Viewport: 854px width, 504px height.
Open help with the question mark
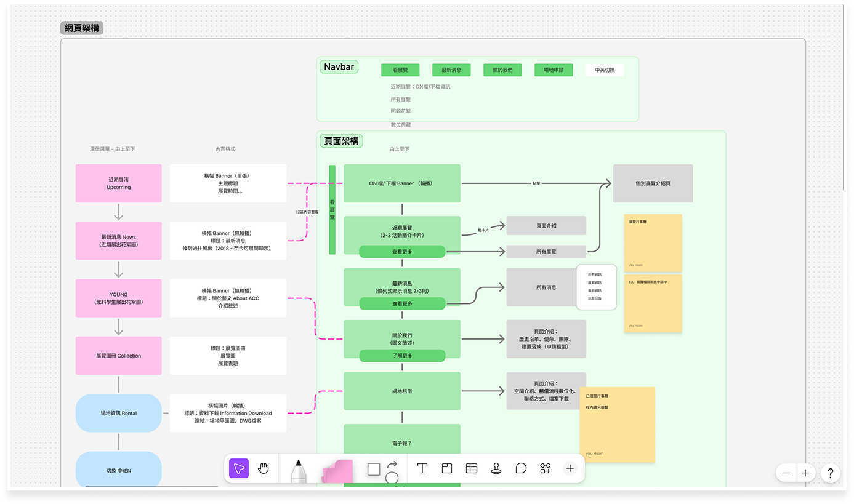click(831, 473)
